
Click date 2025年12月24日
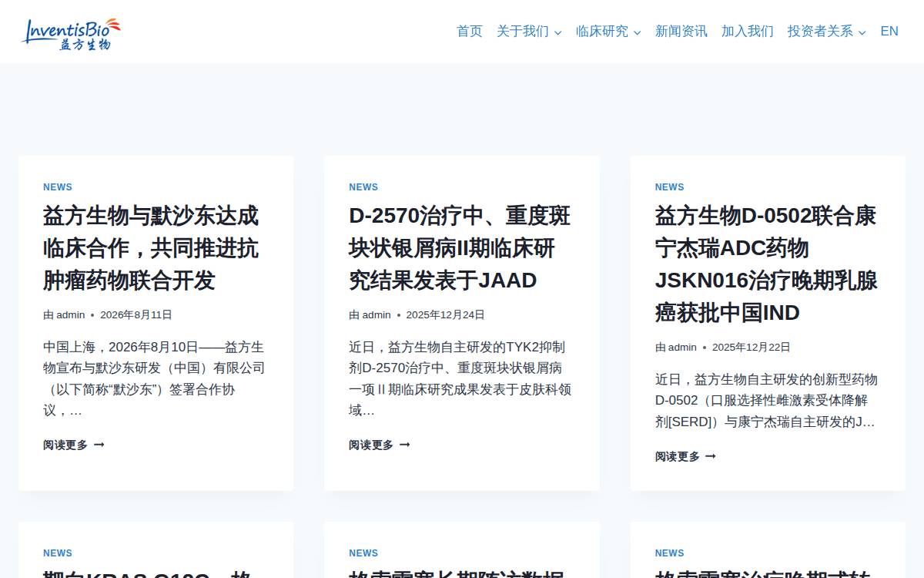coord(445,314)
